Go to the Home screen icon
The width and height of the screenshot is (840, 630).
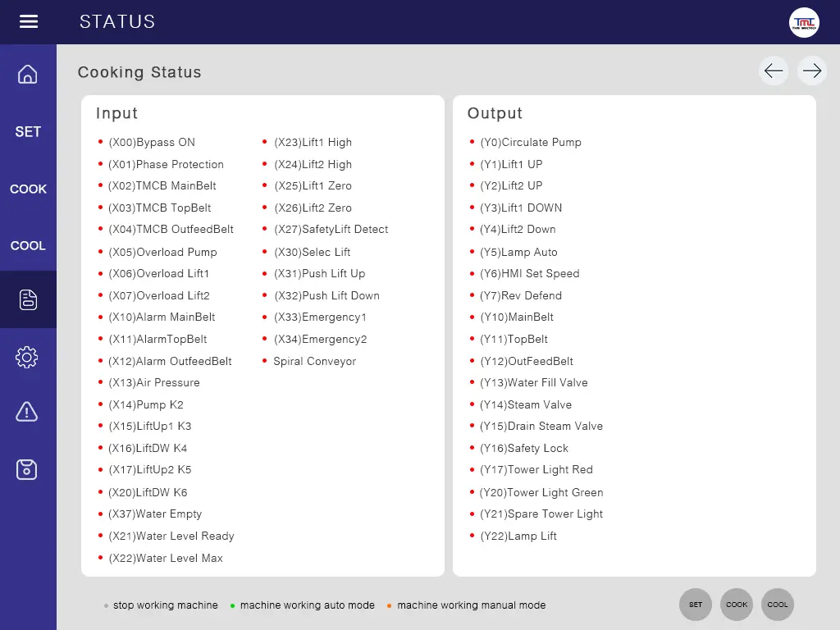(x=28, y=75)
